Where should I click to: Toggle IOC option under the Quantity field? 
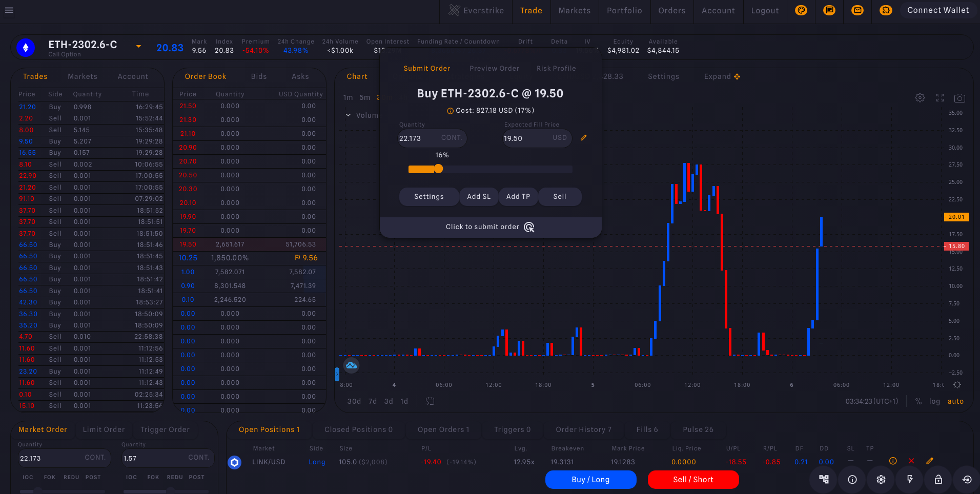pyautogui.click(x=27, y=477)
